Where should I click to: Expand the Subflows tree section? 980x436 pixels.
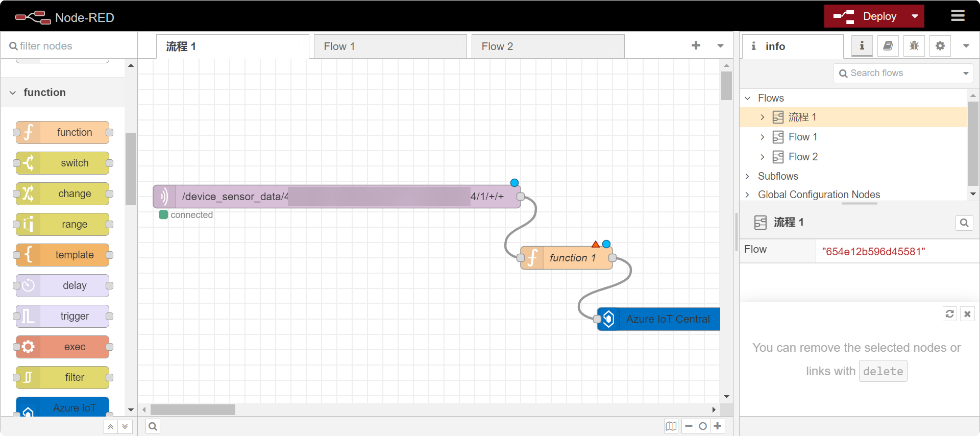[748, 176]
